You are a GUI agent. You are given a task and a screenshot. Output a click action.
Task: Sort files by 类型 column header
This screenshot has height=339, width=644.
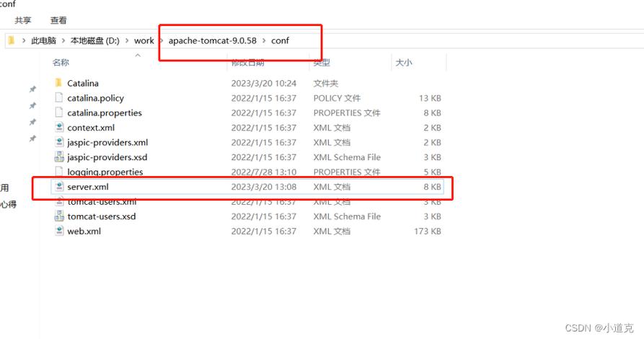(x=322, y=63)
